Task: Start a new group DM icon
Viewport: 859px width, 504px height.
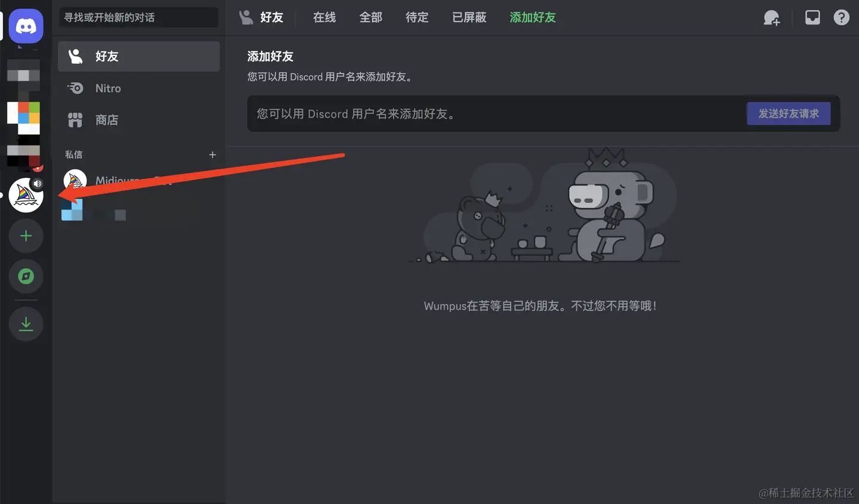Action: [x=772, y=18]
